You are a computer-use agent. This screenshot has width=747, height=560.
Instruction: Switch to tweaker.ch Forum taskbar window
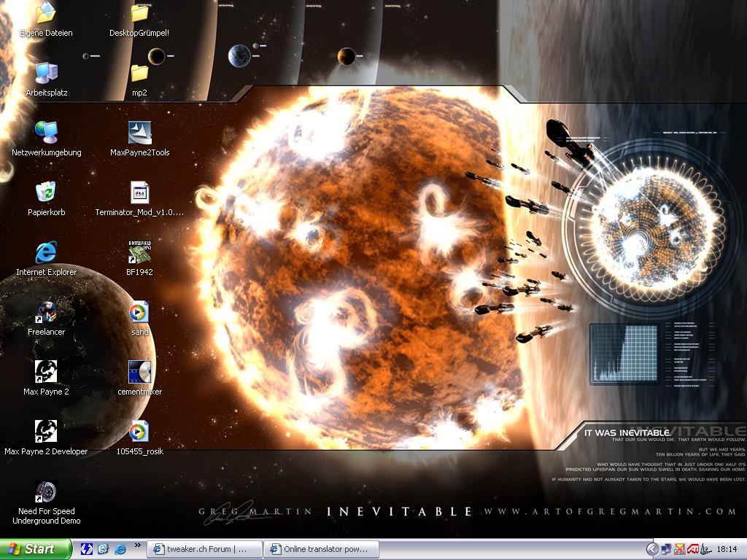204,549
